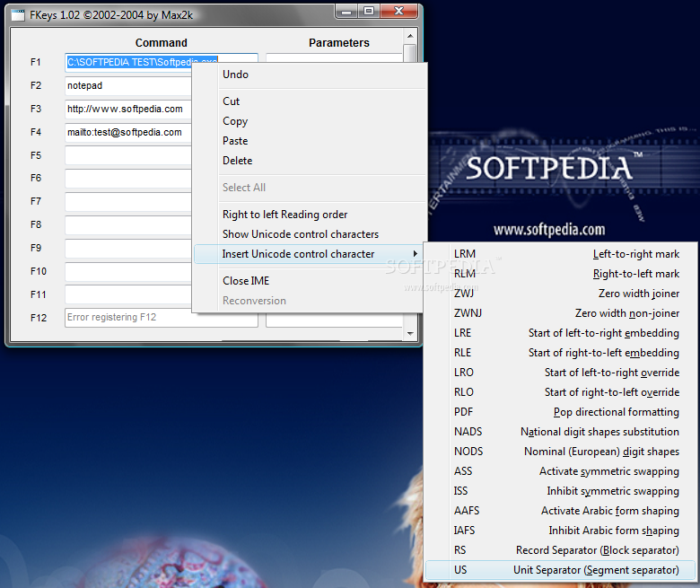Viewport: 700px width, 588px height.
Task: Expand Insert Unicode control character submenu
Action: point(309,253)
